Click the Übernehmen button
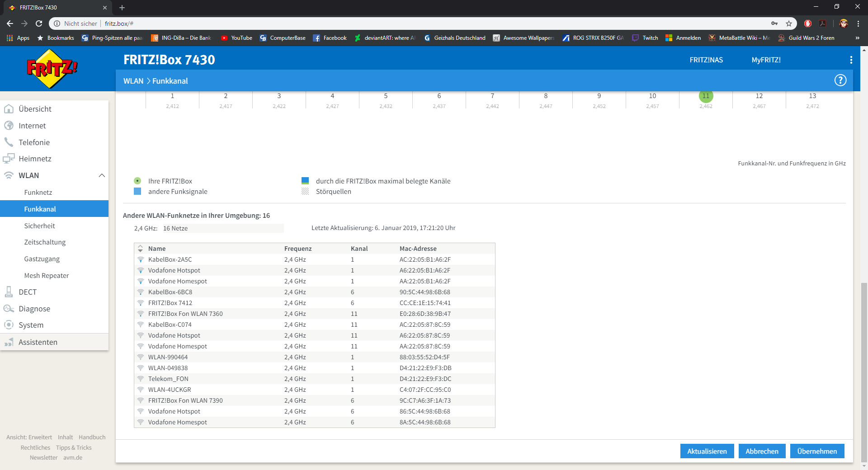The width and height of the screenshot is (868, 470). click(817, 451)
